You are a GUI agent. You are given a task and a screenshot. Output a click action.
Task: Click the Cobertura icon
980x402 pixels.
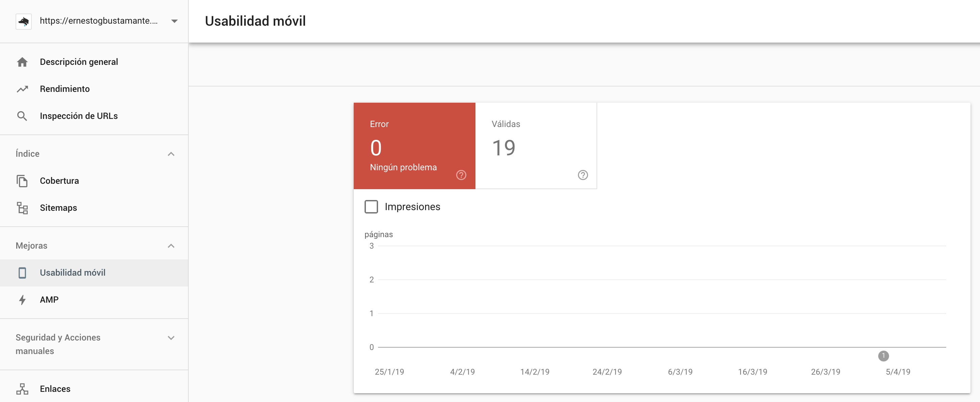pyautogui.click(x=23, y=180)
